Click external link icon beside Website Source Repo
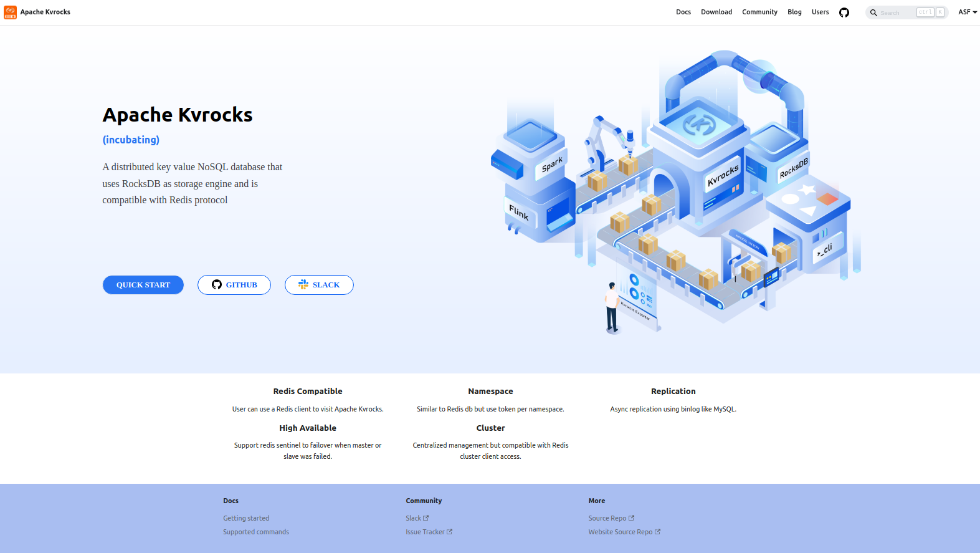 657,532
